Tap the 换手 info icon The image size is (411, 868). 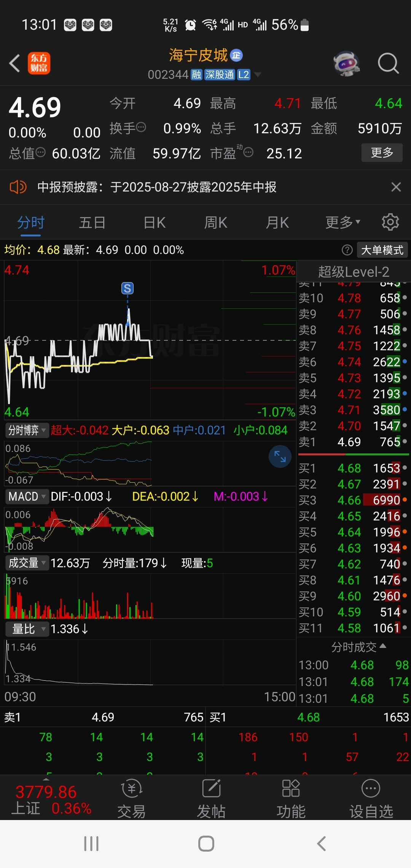click(x=141, y=128)
